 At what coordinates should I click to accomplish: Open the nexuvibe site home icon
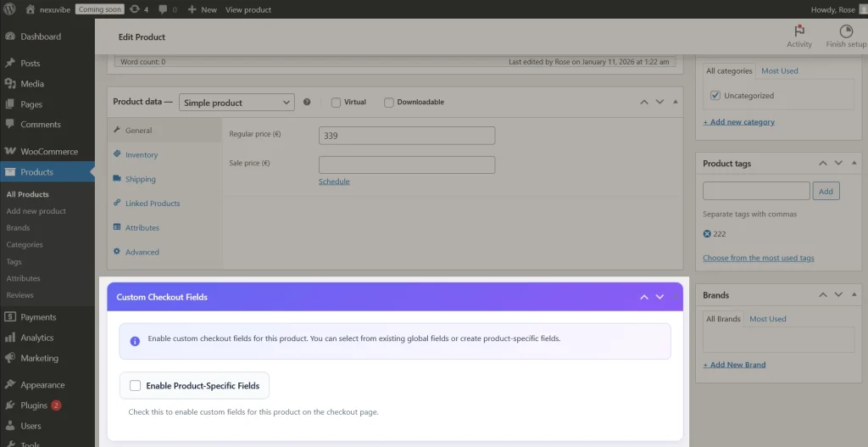pyautogui.click(x=31, y=9)
